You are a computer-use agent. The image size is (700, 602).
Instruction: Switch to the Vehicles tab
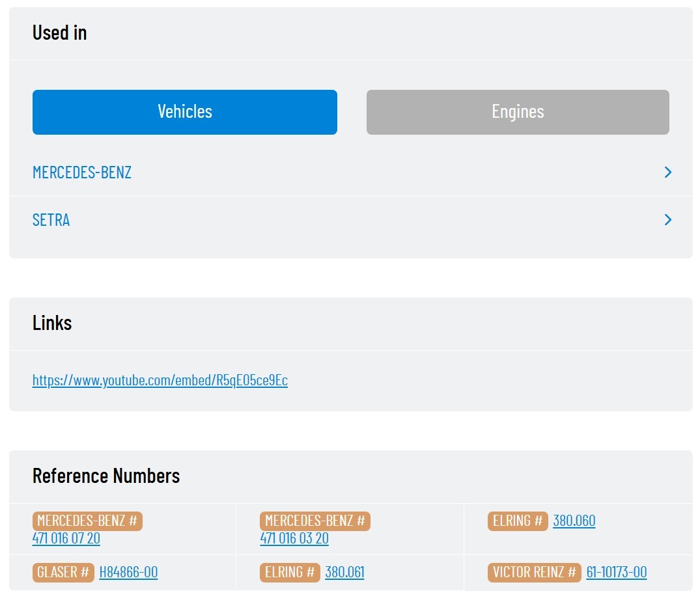coord(184,112)
